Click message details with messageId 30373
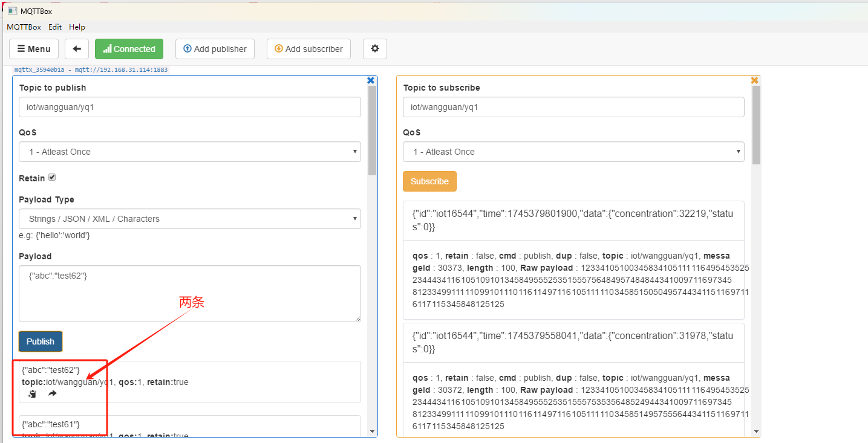The image size is (868, 443). (x=573, y=280)
